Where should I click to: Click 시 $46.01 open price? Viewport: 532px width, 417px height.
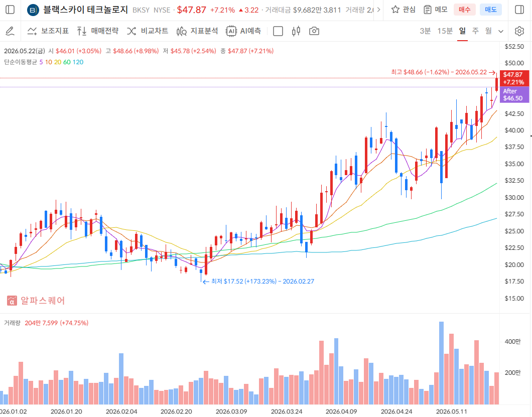point(75,51)
